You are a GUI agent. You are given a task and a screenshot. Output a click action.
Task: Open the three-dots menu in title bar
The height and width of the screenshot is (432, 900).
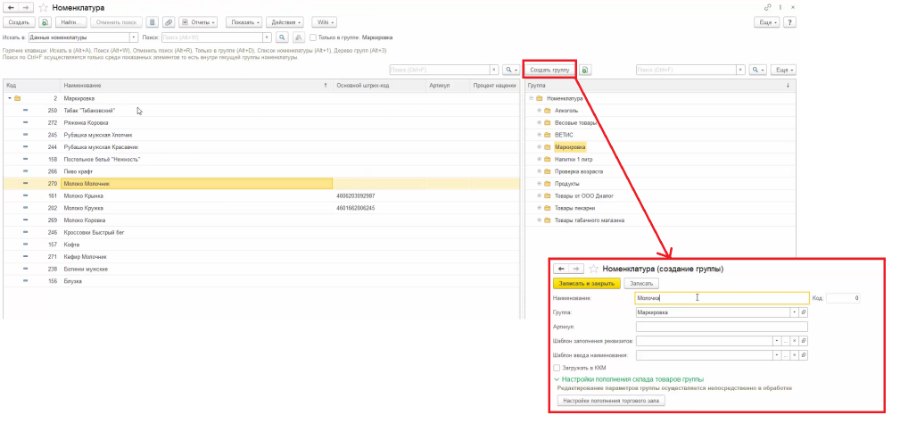pyautogui.click(x=780, y=7)
